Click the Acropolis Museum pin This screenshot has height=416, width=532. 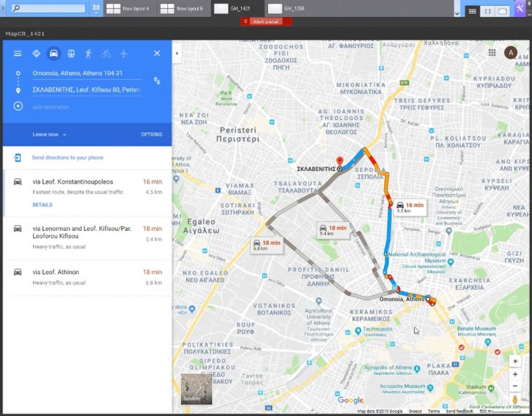click(x=430, y=387)
